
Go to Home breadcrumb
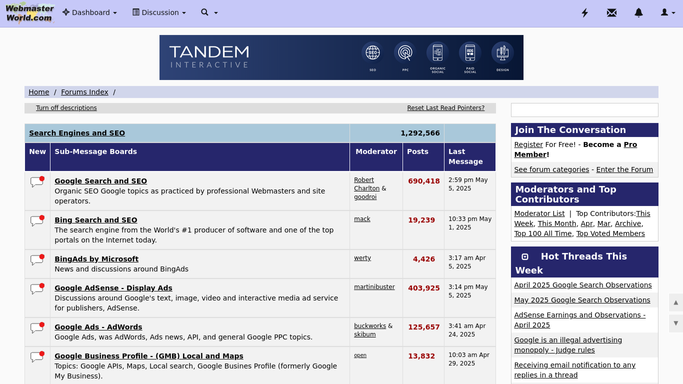[x=39, y=92]
